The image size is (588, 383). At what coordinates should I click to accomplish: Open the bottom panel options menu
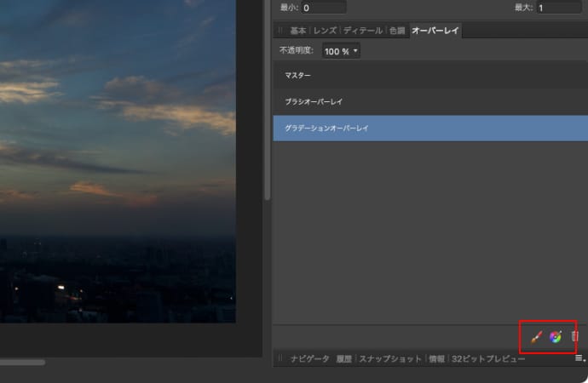(x=579, y=360)
